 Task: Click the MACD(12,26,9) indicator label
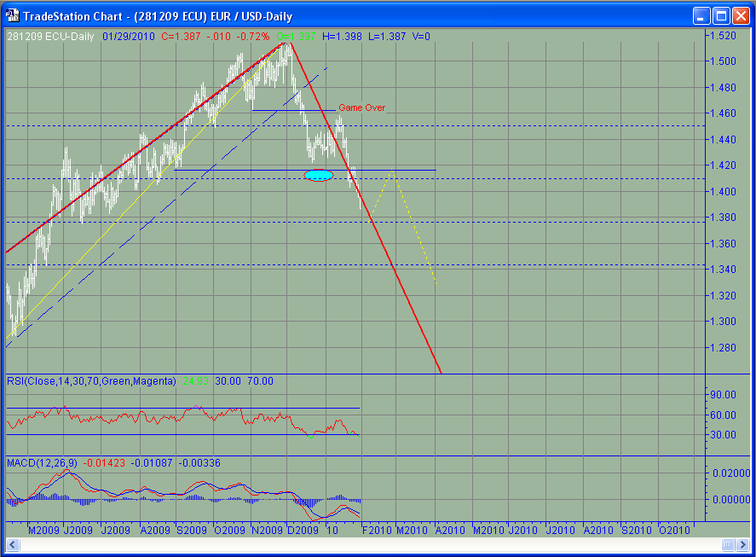click(x=42, y=462)
